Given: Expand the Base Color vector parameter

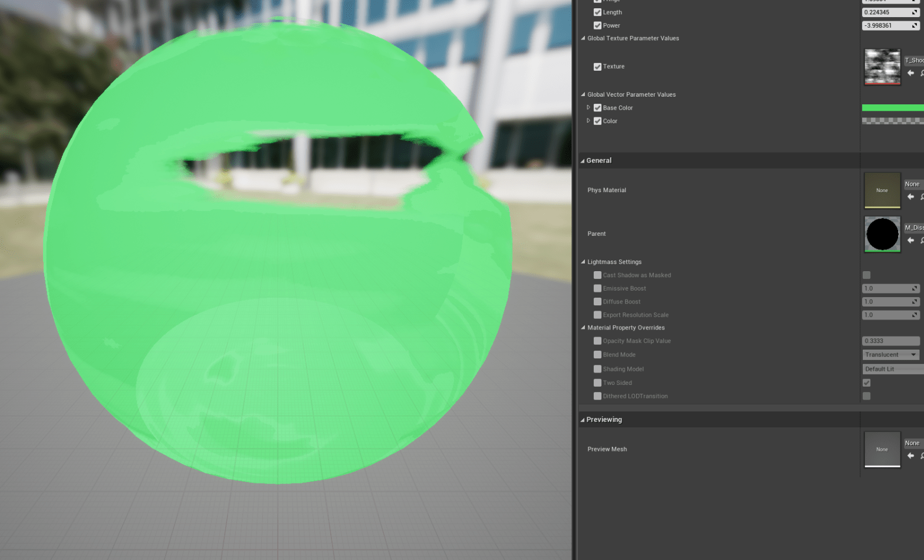Looking at the screenshot, I should [x=588, y=108].
